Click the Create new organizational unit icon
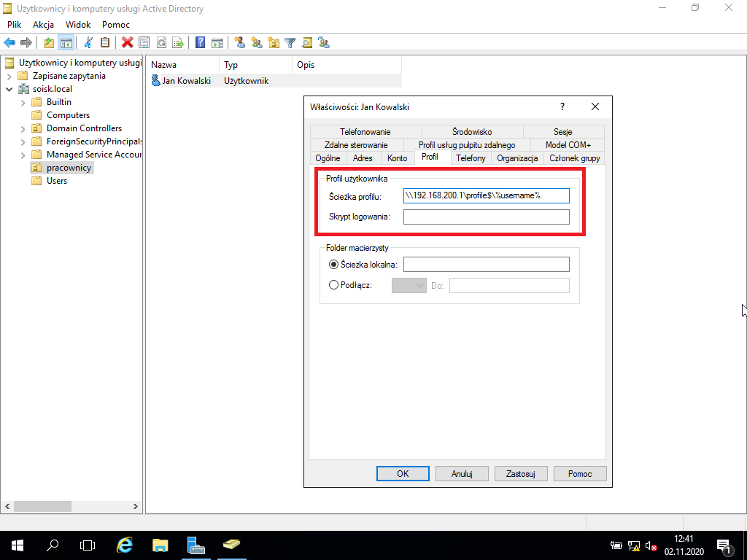747x560 pixels. pos(274,43)
